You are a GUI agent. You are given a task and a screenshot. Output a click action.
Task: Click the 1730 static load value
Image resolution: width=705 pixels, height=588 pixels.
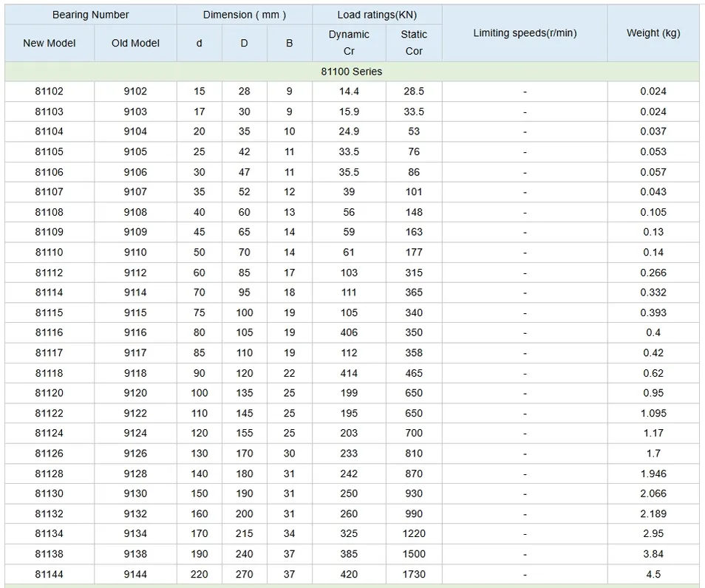point(414,574)
